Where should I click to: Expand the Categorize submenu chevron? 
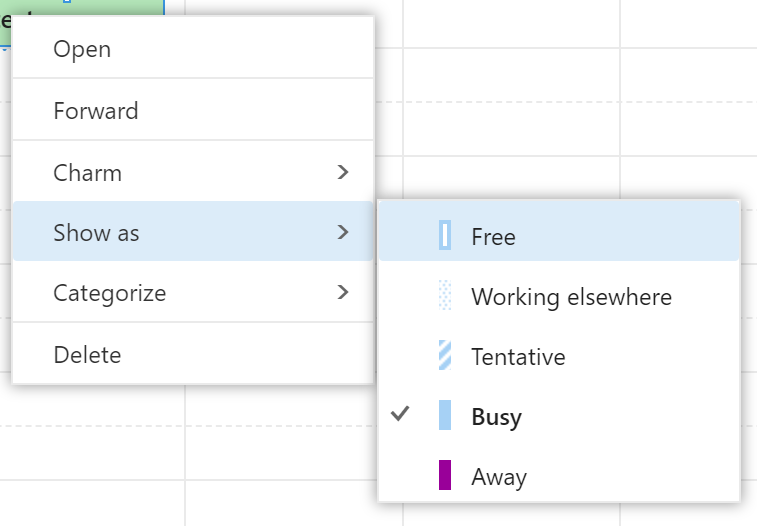click(343, 292)
